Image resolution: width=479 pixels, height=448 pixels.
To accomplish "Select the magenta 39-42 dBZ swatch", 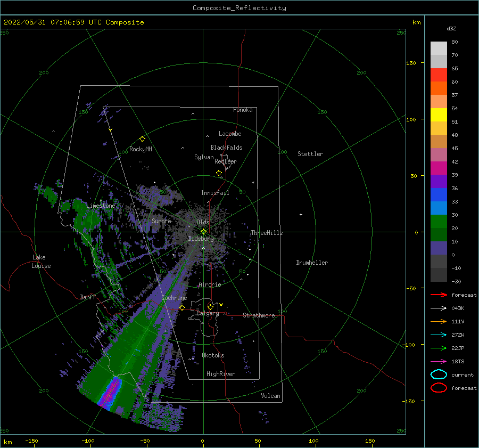I will pos(439,168).
